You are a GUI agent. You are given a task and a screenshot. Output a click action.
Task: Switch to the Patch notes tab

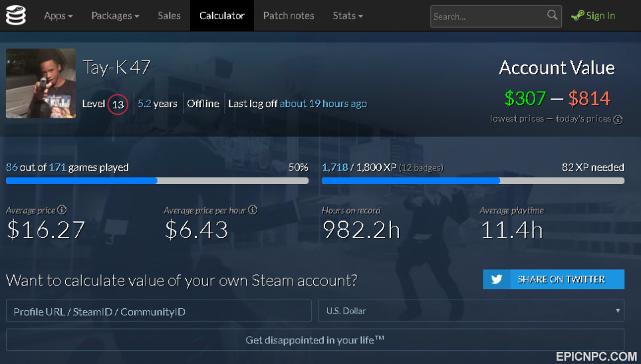point(288,15)
